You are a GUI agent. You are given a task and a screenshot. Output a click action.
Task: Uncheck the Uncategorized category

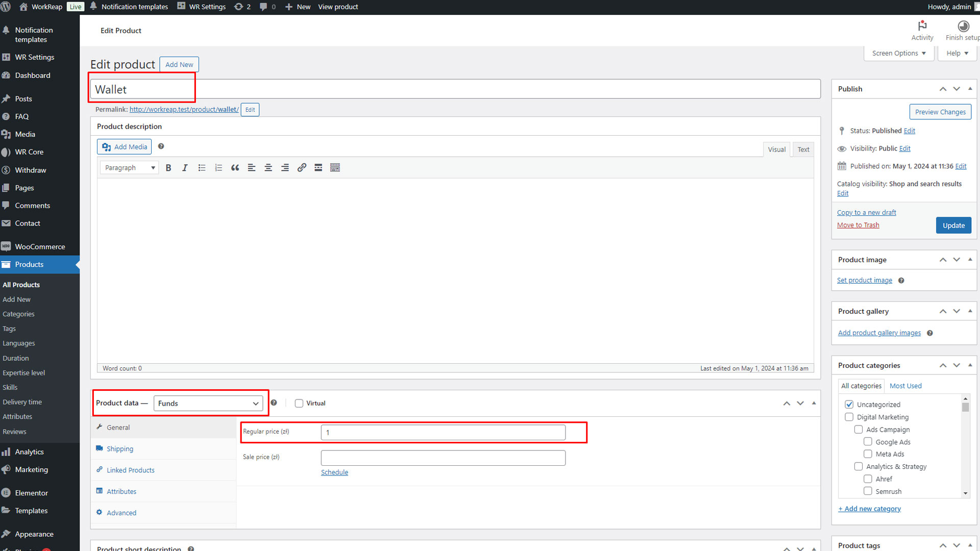pyautogui.click(x=849, y=405)
